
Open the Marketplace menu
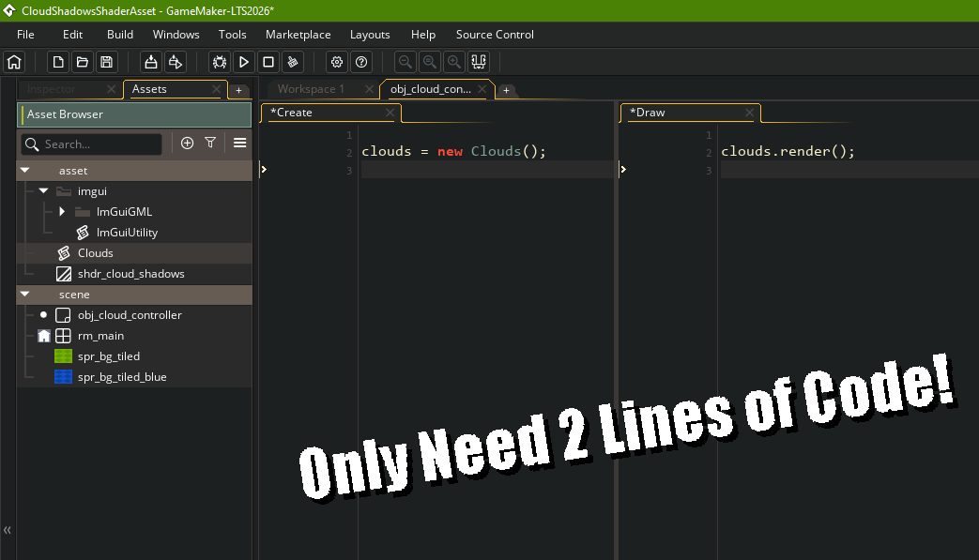tap(298, 35)
